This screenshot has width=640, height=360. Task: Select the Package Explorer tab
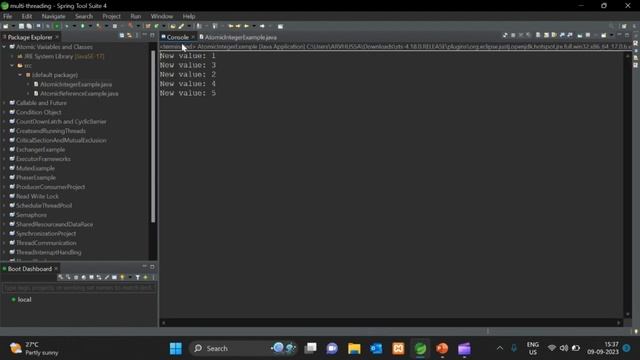pyautogui.click(x=30, y=37)
